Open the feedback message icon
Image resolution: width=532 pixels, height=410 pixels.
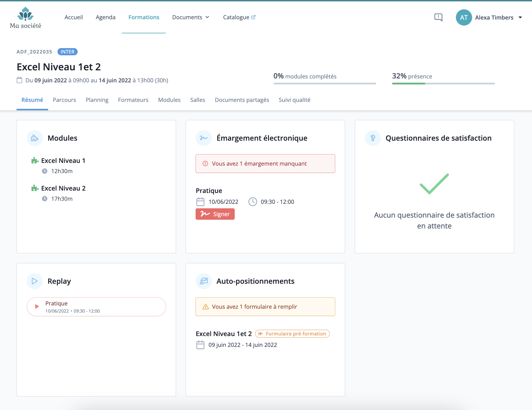438,17
